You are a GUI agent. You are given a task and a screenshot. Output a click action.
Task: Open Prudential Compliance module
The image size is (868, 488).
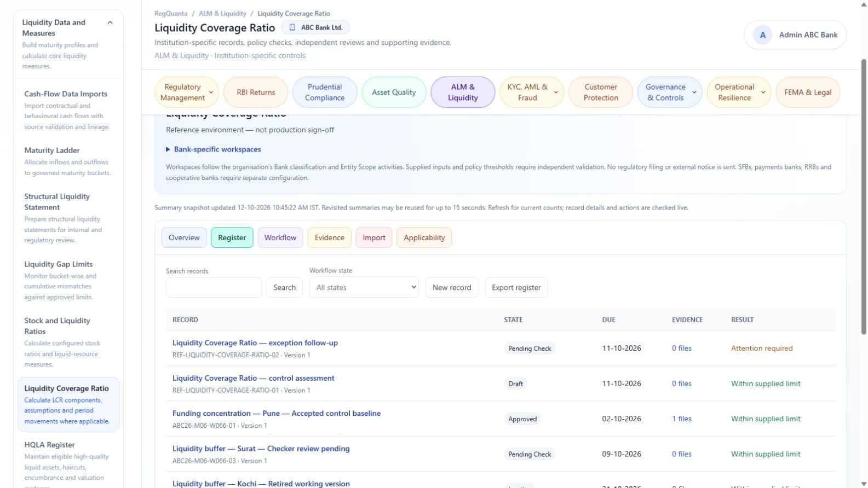tap(325, 92)
